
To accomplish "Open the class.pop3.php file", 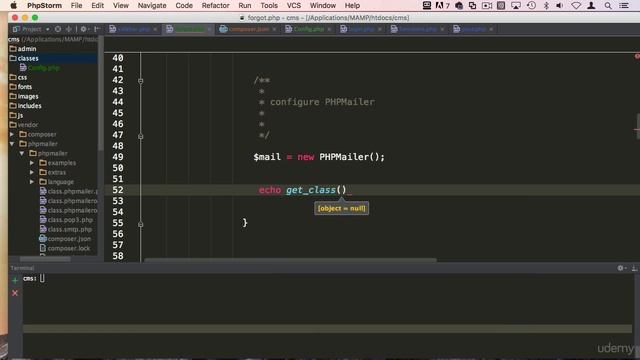I will (70, 220).
